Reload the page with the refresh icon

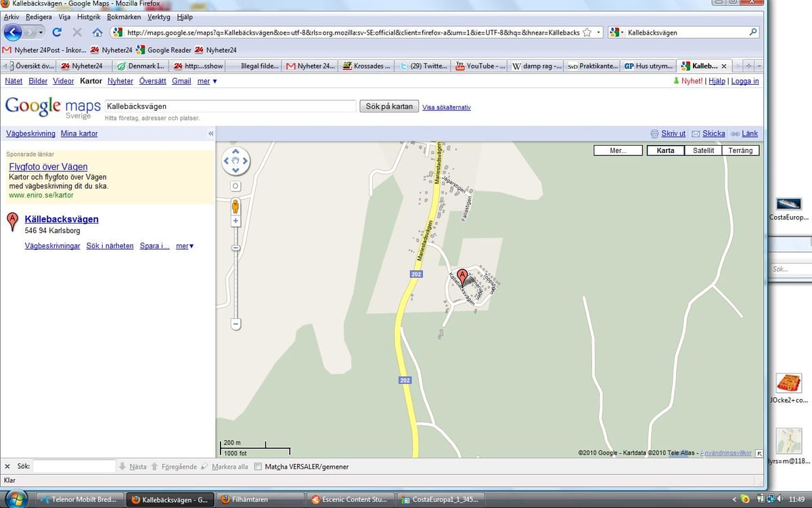pos(57,32)
